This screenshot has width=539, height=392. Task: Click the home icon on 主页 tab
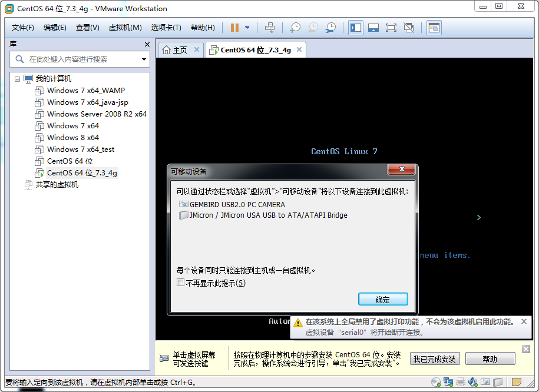[x=166, y=50]
